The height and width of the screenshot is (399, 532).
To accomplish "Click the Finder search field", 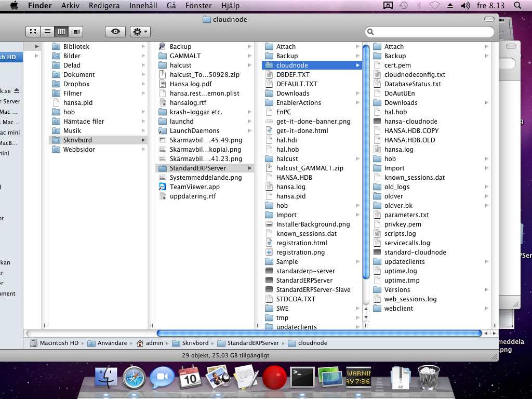I will pos(430,32).
